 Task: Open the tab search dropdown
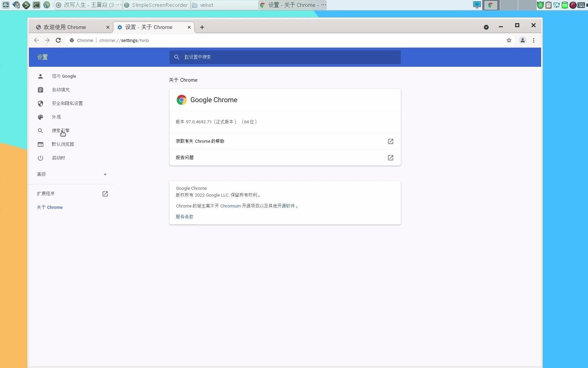pos(486,27)
